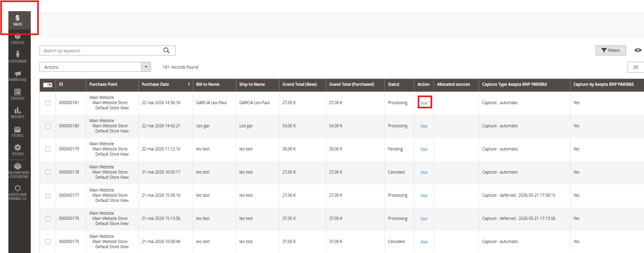Sort by Allocated sources column header

pos(456,85)
